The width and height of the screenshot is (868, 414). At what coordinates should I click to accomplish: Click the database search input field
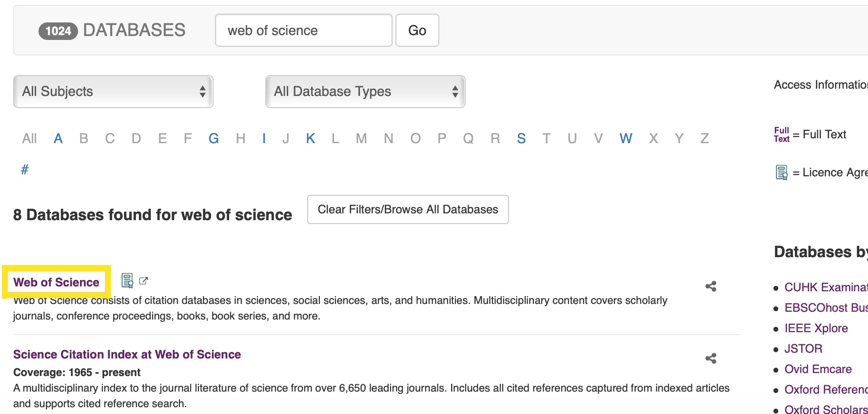(303, 30)
